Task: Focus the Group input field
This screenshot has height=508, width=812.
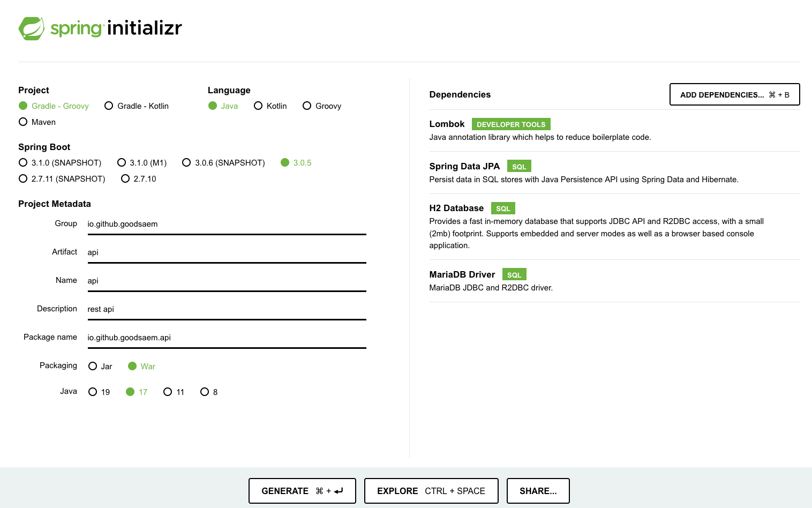Action: pos(227,225)
